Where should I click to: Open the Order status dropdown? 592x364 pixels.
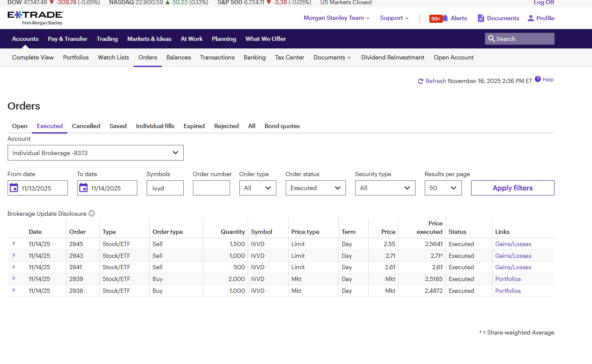tap(315, 188)
